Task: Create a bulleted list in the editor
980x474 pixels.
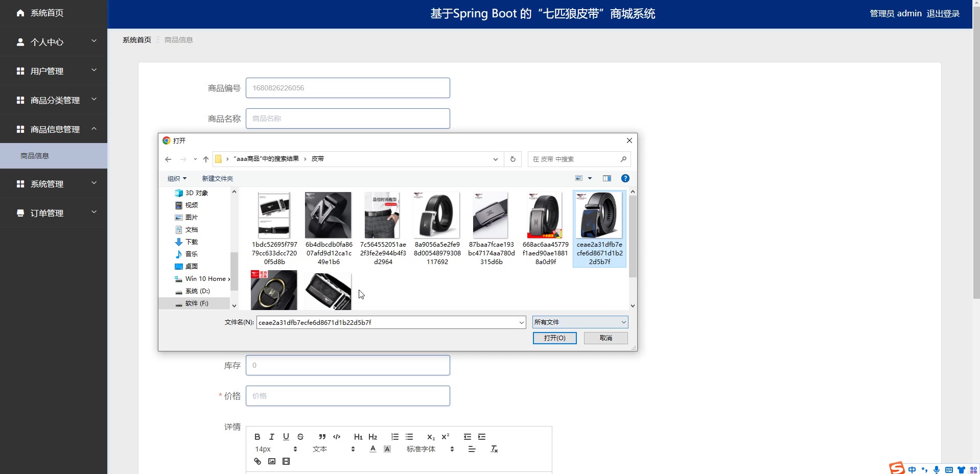Action: point(409,437)
